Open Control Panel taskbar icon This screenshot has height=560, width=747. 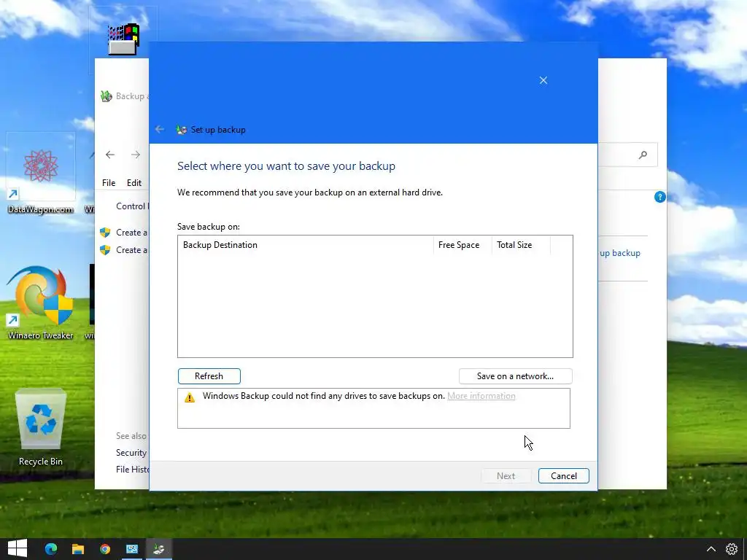[x=132, y=549]
